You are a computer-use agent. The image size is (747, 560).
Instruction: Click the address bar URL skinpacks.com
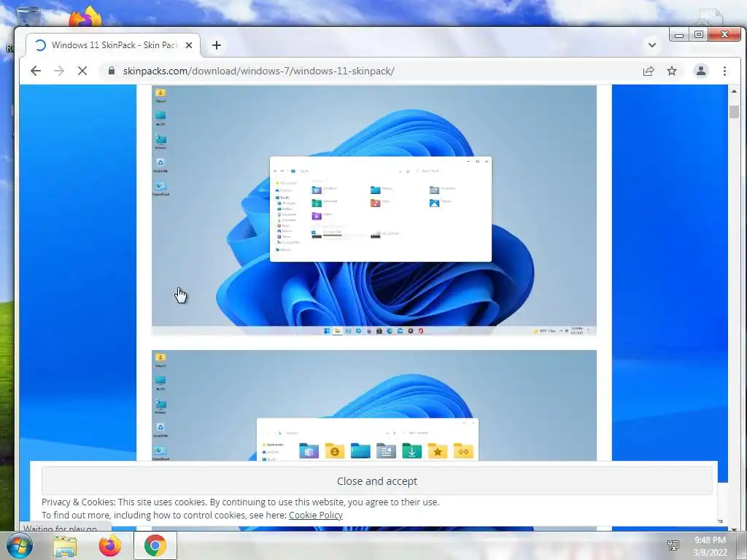tap(258, 71)
